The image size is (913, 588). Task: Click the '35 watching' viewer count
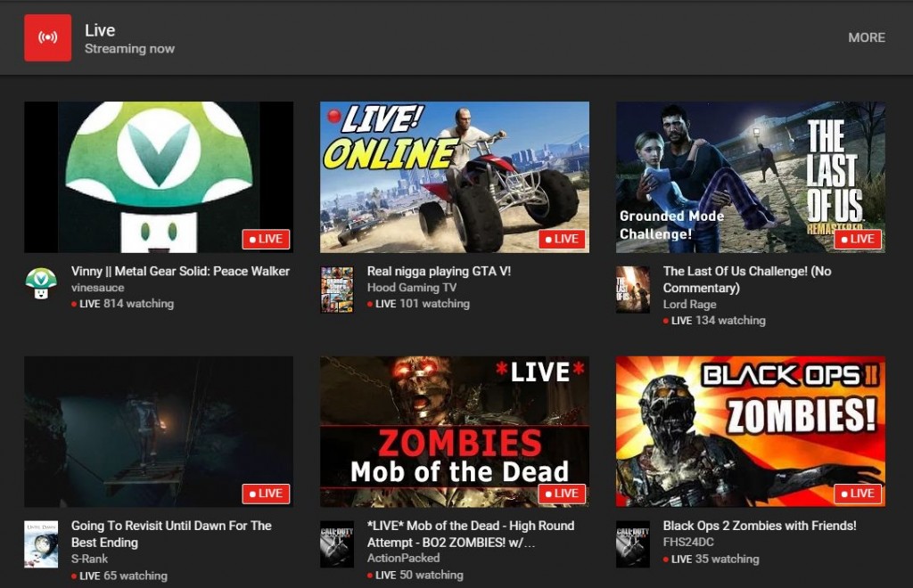coord(728,559)
